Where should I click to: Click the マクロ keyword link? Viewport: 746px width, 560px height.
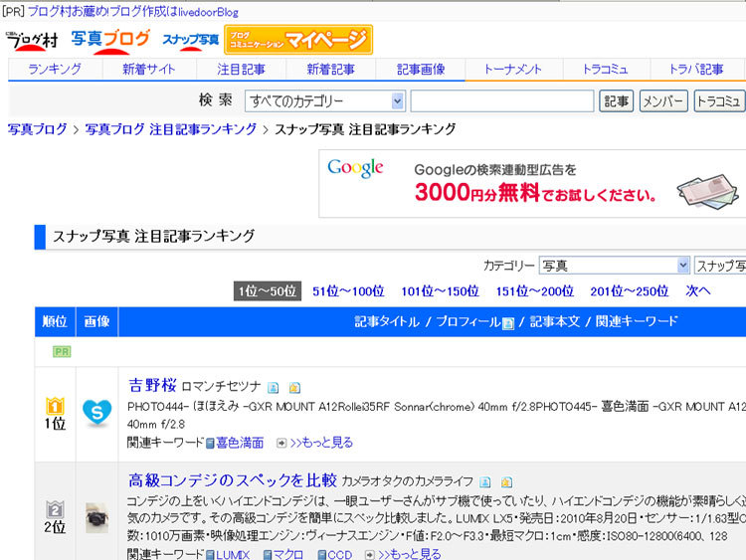[288, 554]
